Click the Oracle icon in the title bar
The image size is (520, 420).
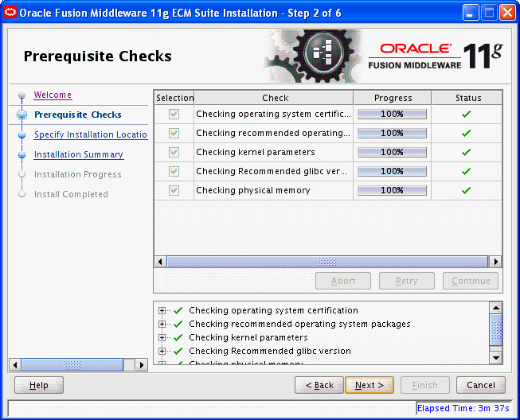pyautogui.click(x=10, y=13)
